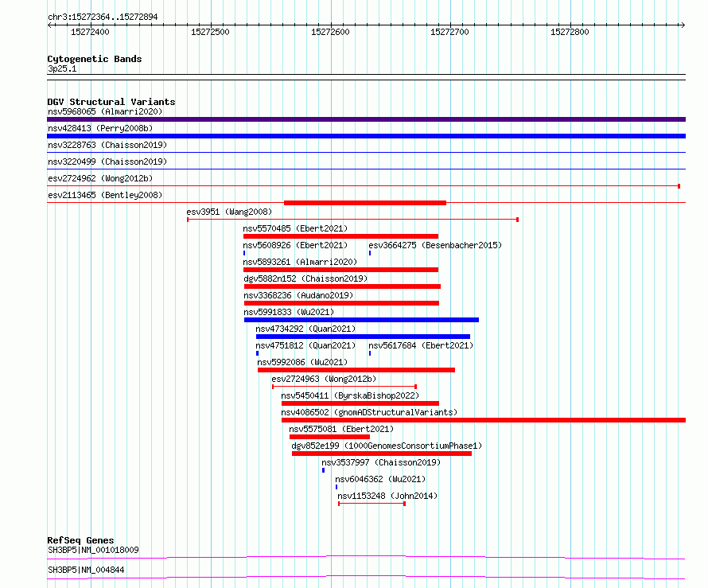
Task: Click the RefSeq Genes track heading
Action: tap(80, 540)
